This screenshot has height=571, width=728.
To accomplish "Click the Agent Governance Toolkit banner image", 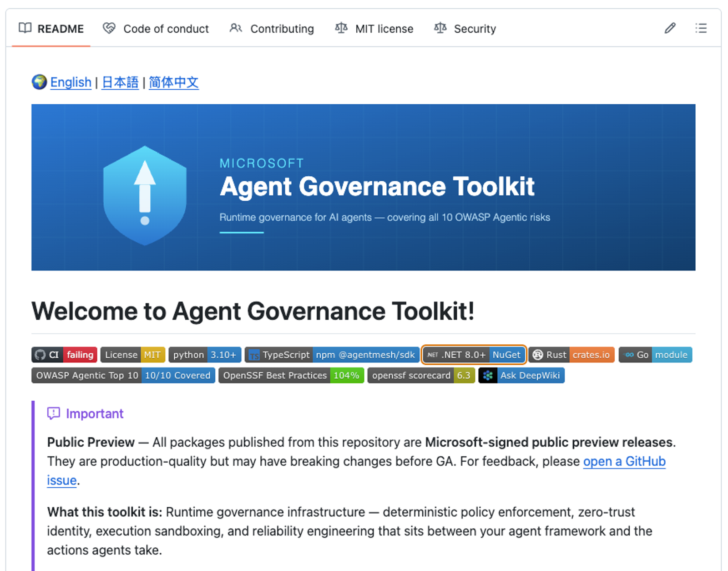I will click(363, 187).
